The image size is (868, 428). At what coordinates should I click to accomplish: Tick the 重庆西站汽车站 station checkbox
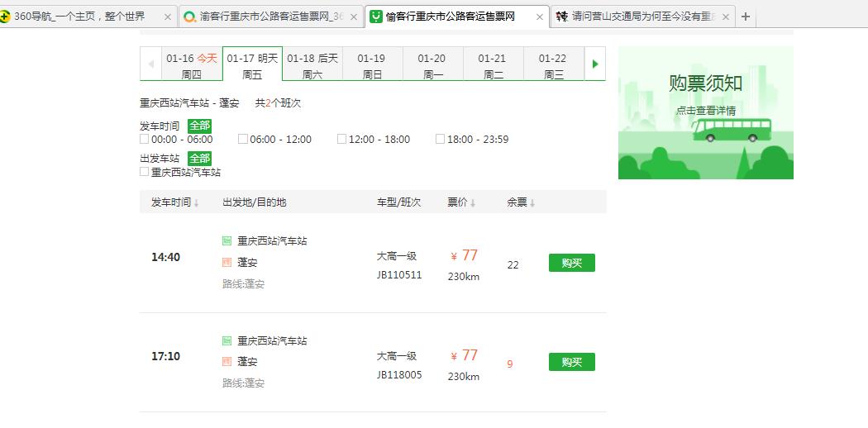click(145, 172)
